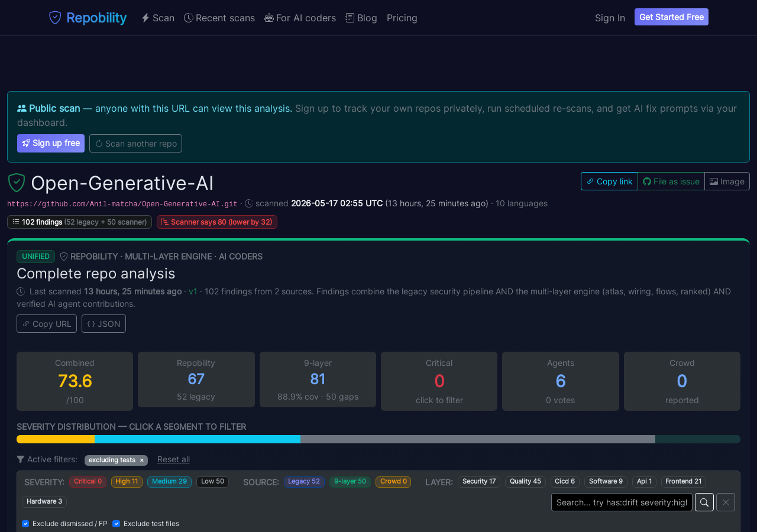
Task: Click the Copy link button
Action: click(609, 181)
